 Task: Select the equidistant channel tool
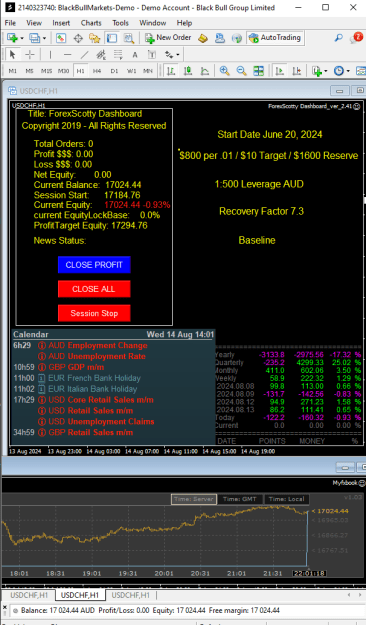click(x=101, y=55)
